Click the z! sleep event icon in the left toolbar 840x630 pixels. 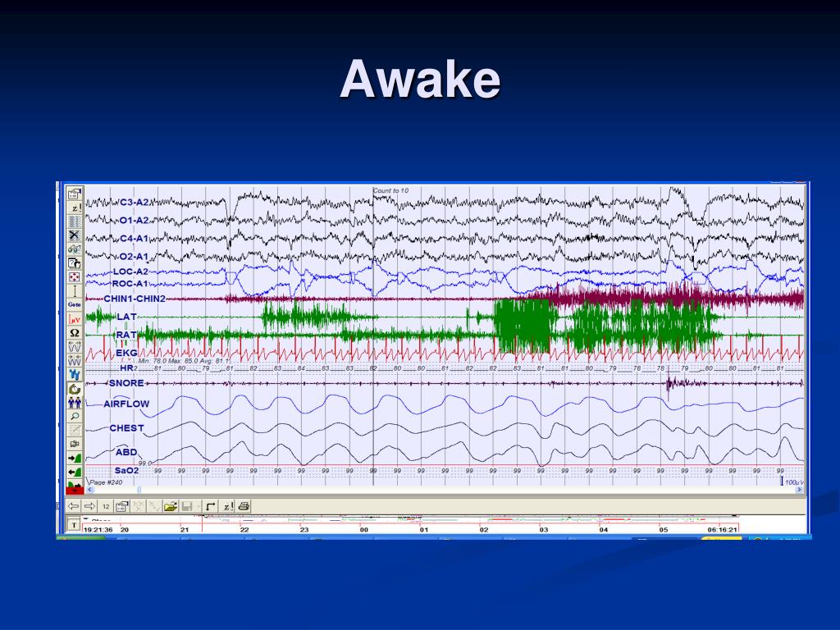pyautogui.click(x=75, y=208)
